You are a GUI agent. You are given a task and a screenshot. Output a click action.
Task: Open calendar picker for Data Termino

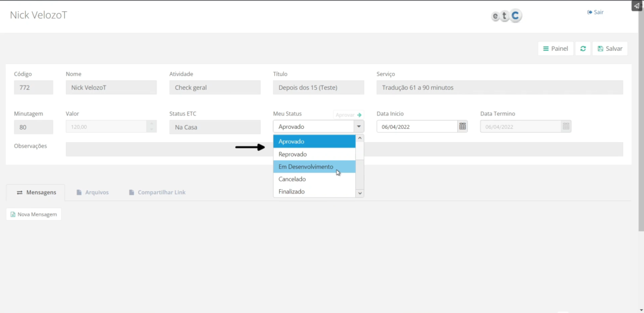[566, 126]
